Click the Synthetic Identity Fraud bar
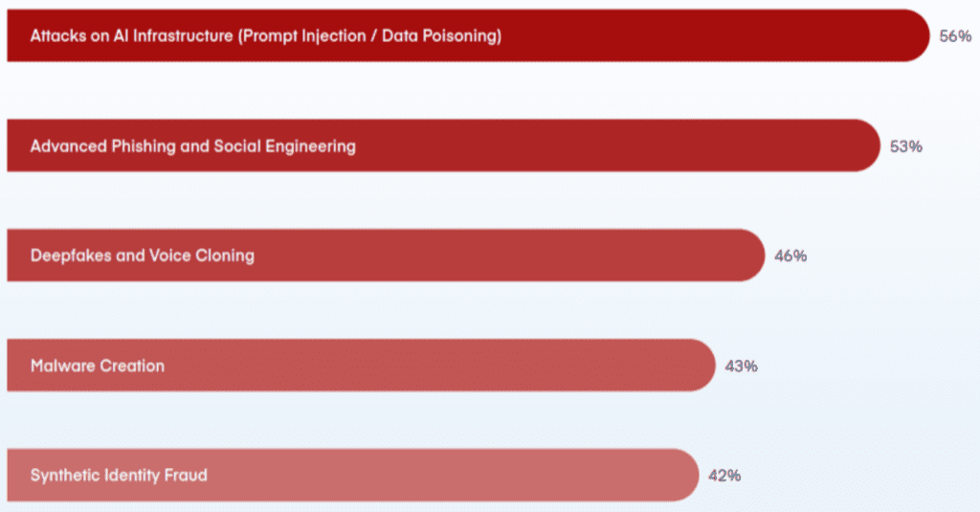The width and height of the screenshot is (980, 512). click(352, 475)
